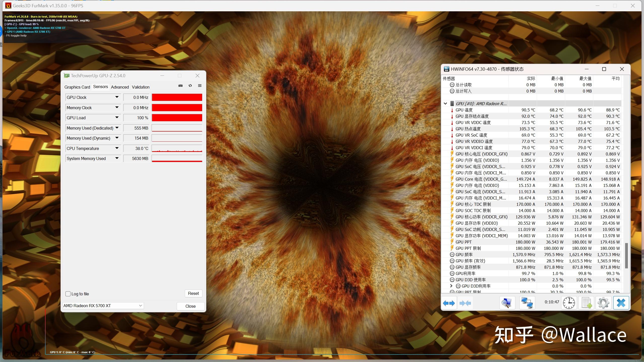The image size is (644, 362).
Task: Select the Sensors tab in GPU-Z
Action: (x=99, y=87)
